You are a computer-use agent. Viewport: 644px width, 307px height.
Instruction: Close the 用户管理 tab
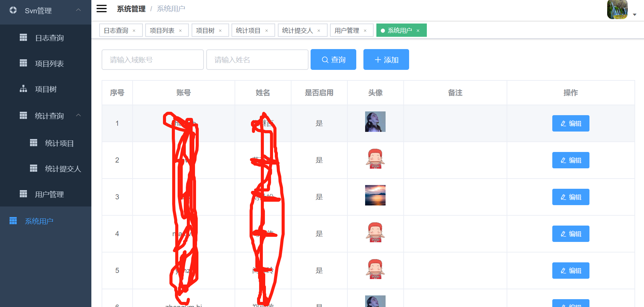click(x=365, y=31)
